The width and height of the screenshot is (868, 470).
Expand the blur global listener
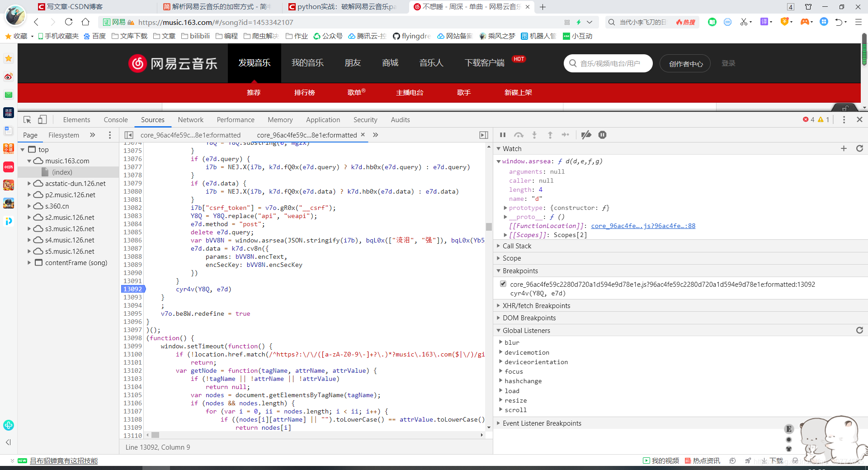(501, 342)
